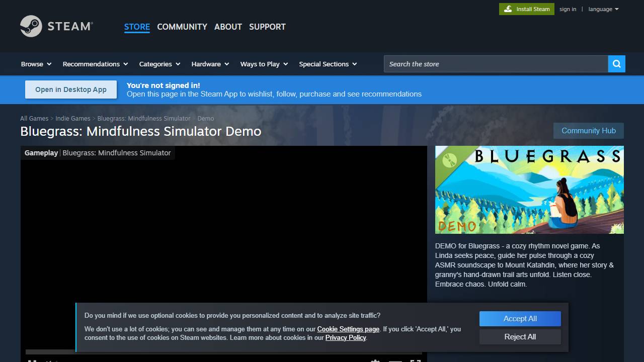The height and width of the screenshot is (362, 644).
Task: Open the Cookie Settings page link
Action: pyautogui.click(x=348, y=329)
